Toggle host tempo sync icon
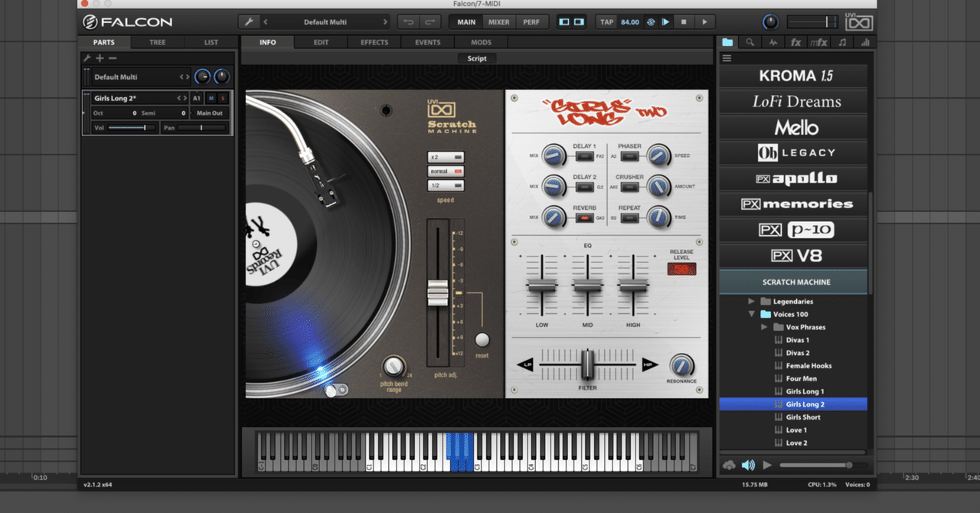980x513 pixels. [x=651, y=22]
